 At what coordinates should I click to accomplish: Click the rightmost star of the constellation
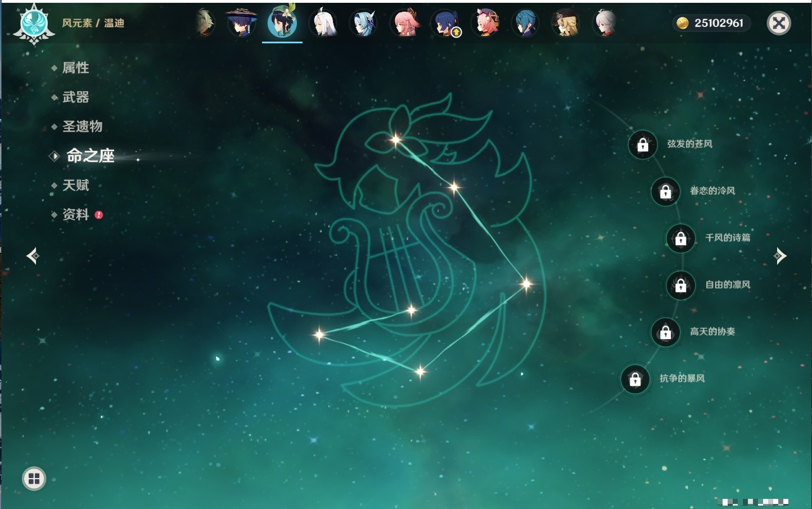coord(526,284)
